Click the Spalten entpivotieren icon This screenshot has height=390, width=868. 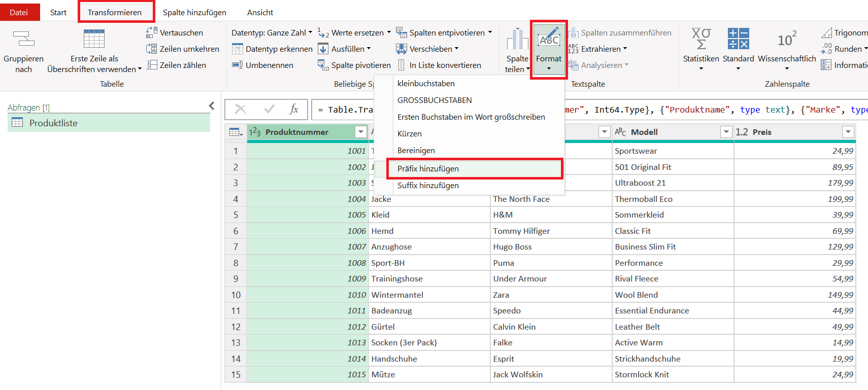point(402,32)
